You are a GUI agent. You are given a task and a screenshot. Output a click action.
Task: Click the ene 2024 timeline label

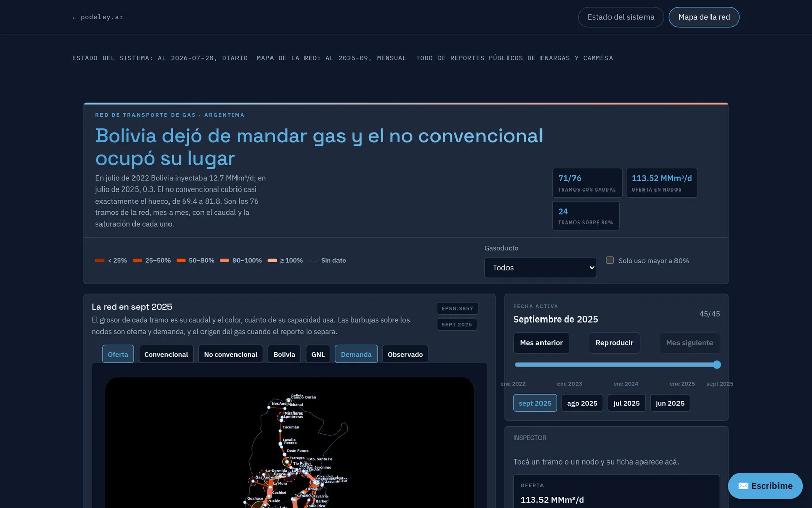[626, 384]
